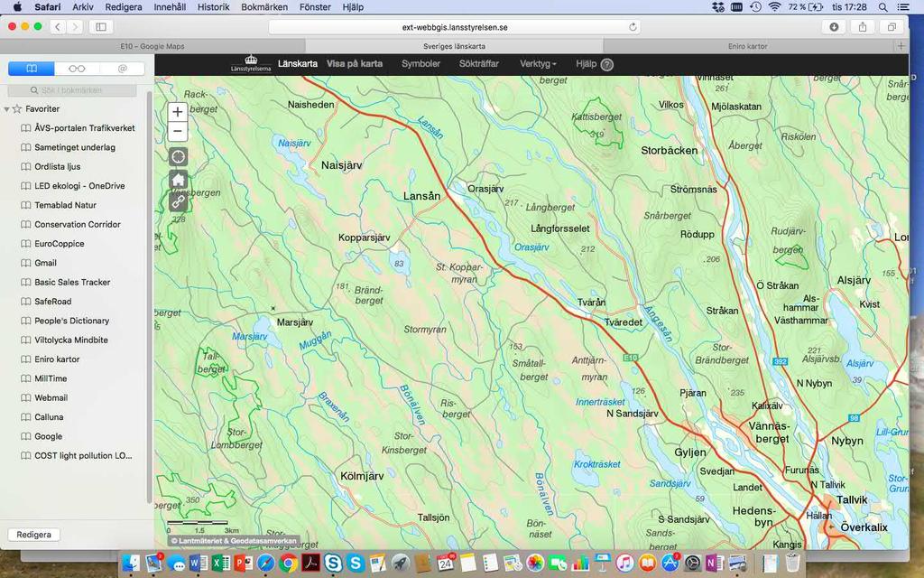Select the Sveriges länskarta tab
Screen dimensions: 924x578
tap(454, 46)
